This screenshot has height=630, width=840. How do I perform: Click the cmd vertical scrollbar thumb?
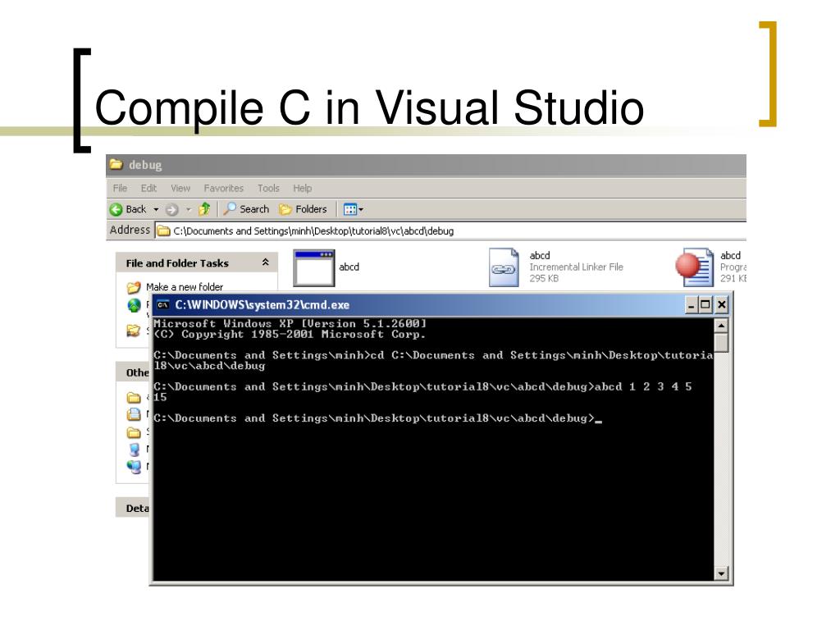click(721, 343)
